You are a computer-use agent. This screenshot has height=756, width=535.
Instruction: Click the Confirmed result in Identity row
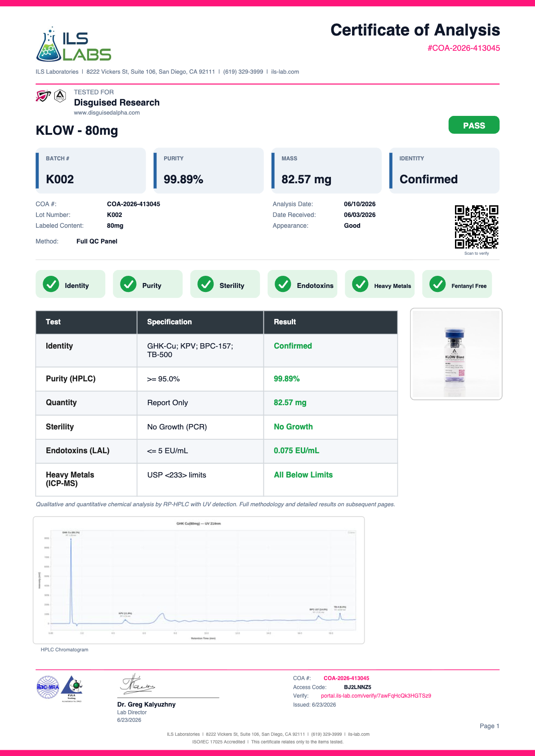293,346
